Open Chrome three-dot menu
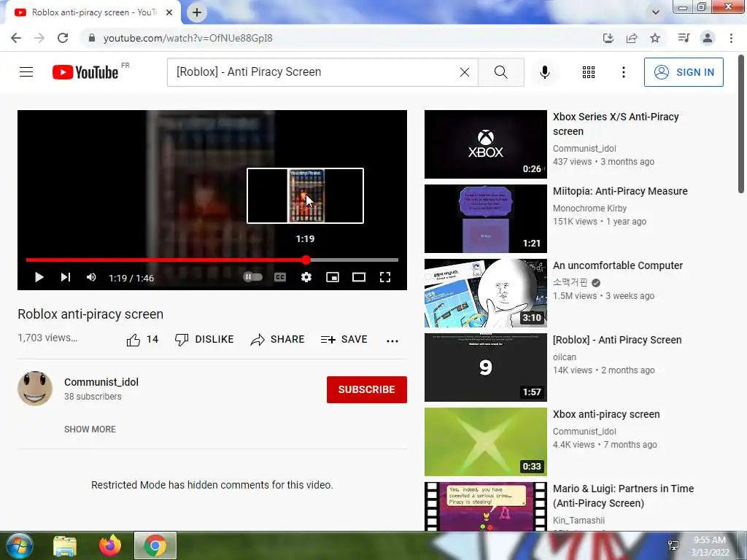 pos(731,38)
